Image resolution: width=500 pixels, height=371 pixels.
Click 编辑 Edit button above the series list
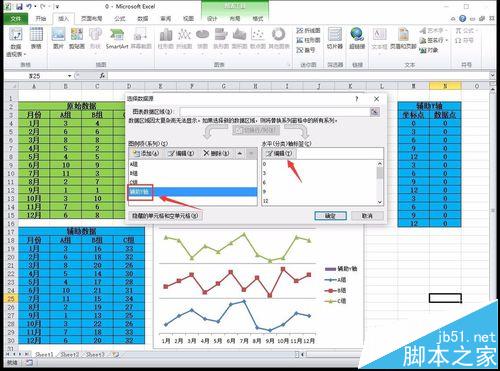[180, 153]
